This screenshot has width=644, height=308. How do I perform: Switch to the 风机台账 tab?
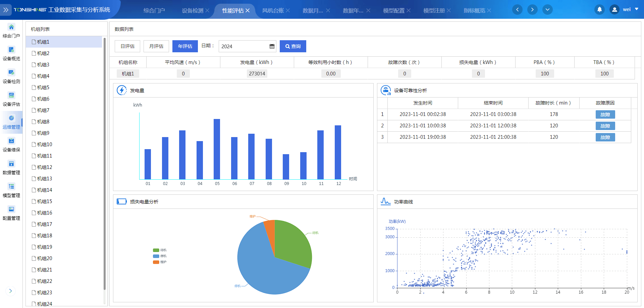pos(273,11)
